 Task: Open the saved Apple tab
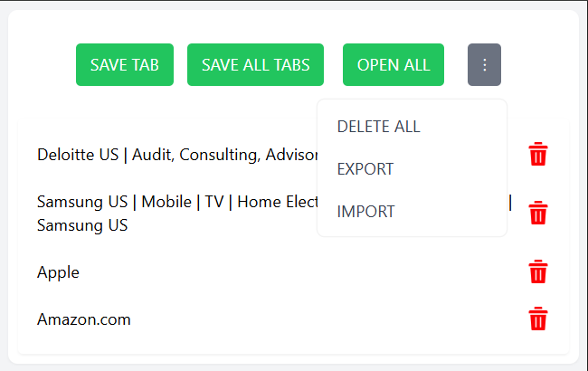[x=58, y=272]
